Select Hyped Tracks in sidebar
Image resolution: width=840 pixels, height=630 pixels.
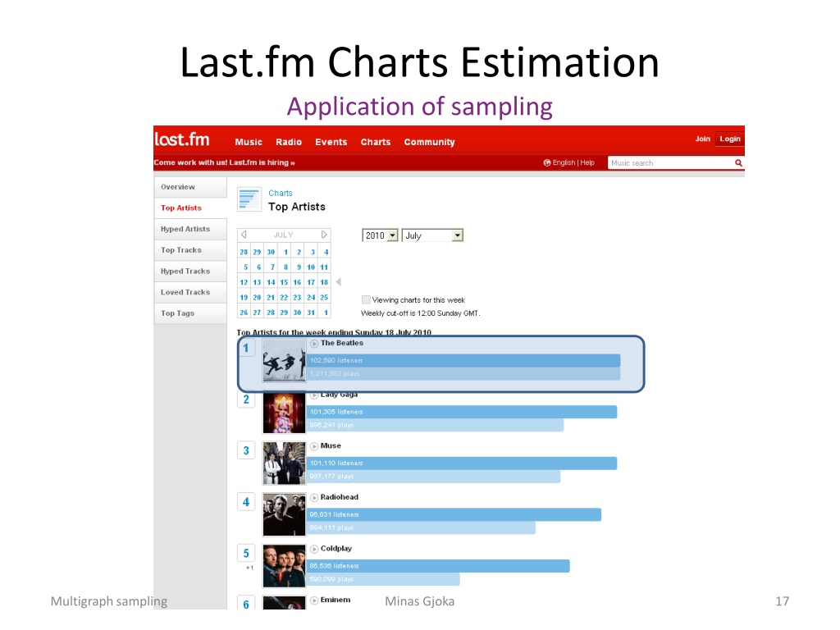[x=190, y=271]
